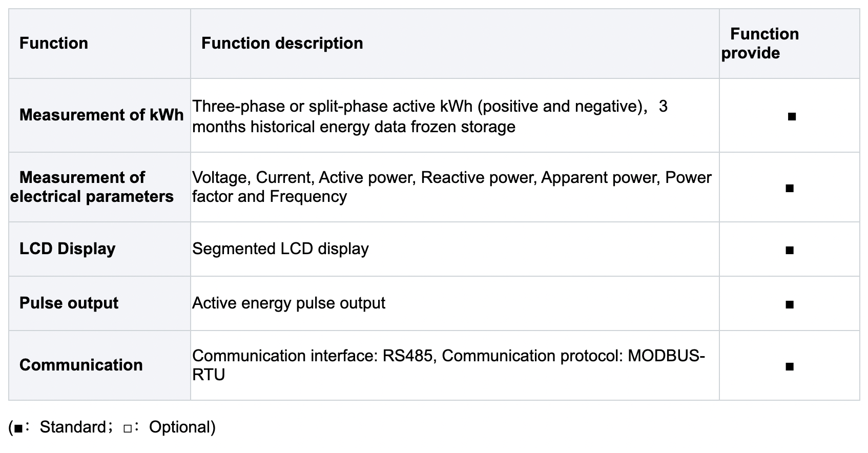Click the filled square in the legend

(x=18, y=428)
